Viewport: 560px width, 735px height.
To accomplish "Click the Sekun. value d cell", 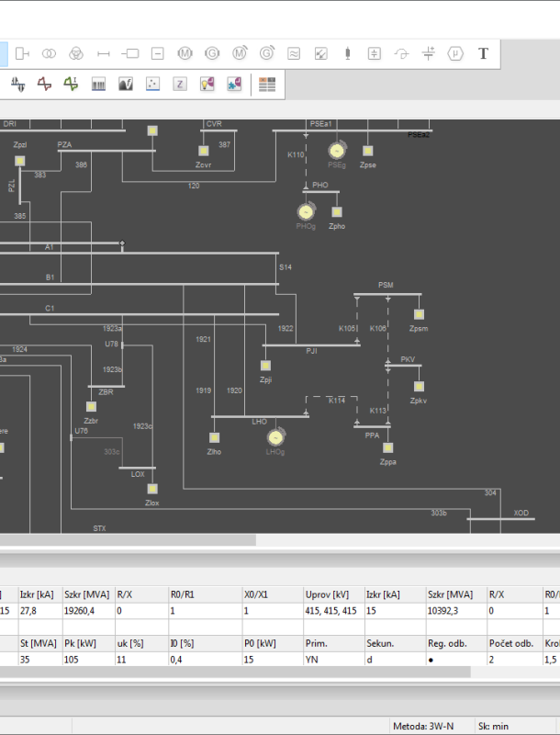I will (395, 660).
